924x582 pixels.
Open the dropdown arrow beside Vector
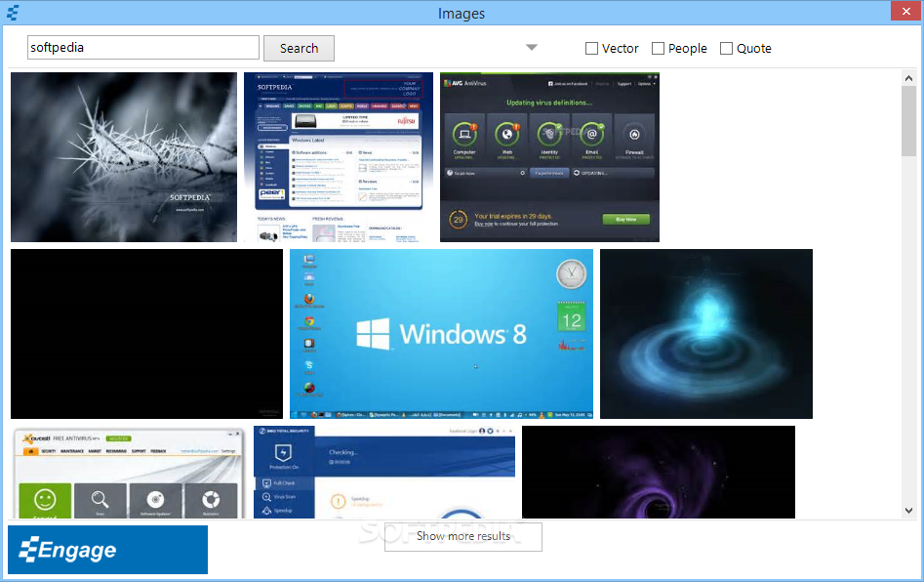tap(532, 47)
